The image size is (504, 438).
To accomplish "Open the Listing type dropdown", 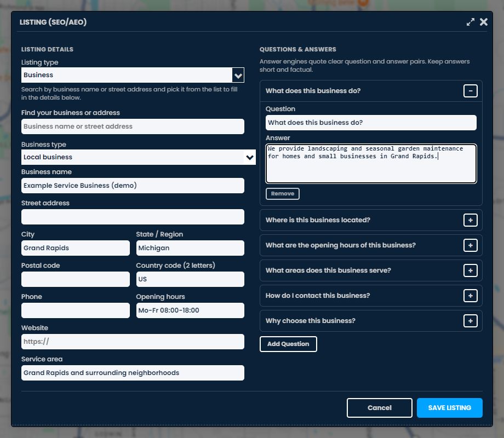I will (x=133, y=75).
